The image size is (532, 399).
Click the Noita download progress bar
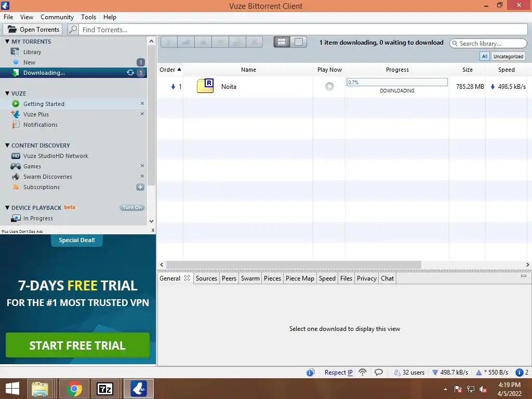[x=397, y=82]
